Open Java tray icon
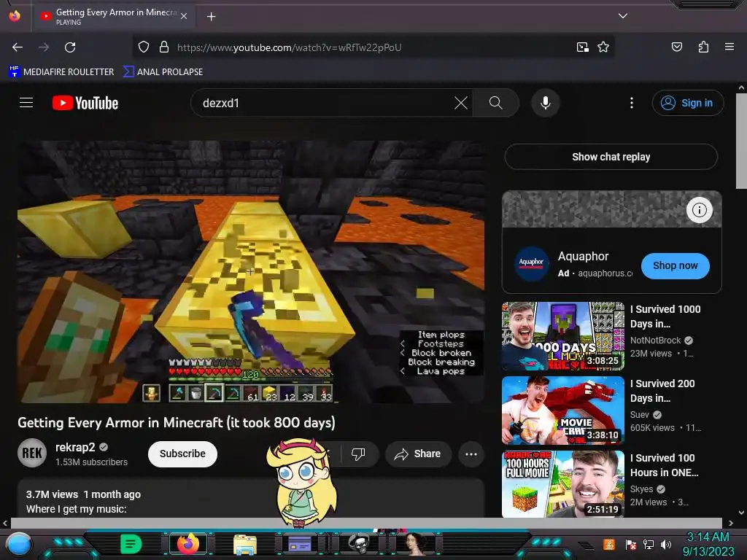This screenshot has width=747, height=560. (609, 544)
